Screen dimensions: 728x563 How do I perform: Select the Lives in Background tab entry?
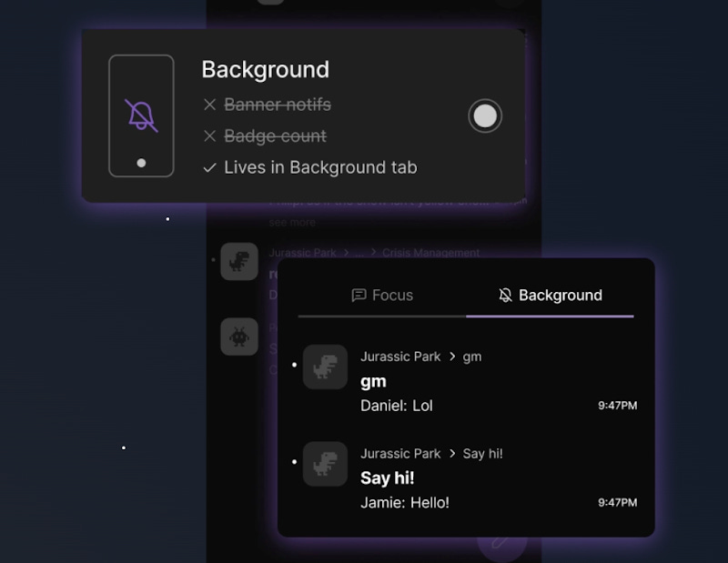coord(316,167)
